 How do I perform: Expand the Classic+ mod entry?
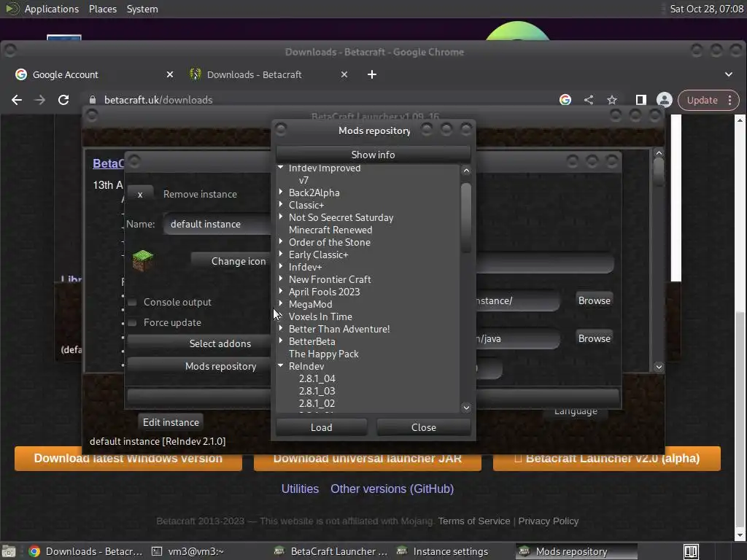coord(281,204)
